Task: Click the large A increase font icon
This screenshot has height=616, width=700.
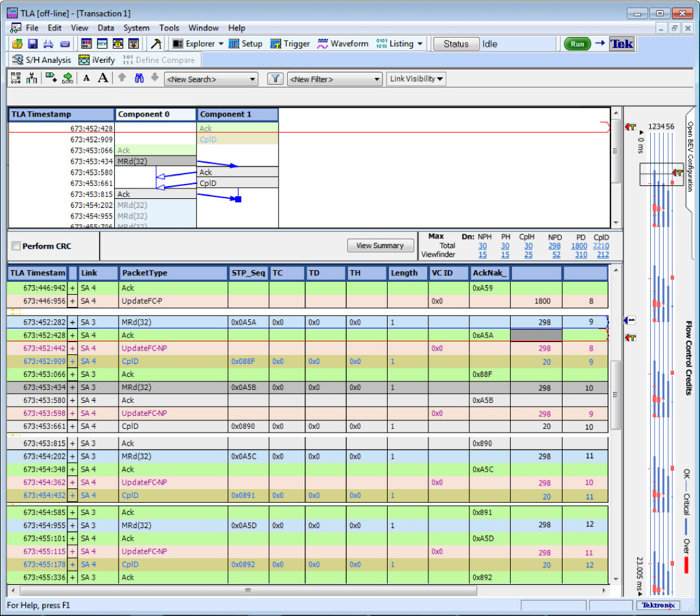Action: (x=103, y=78)
